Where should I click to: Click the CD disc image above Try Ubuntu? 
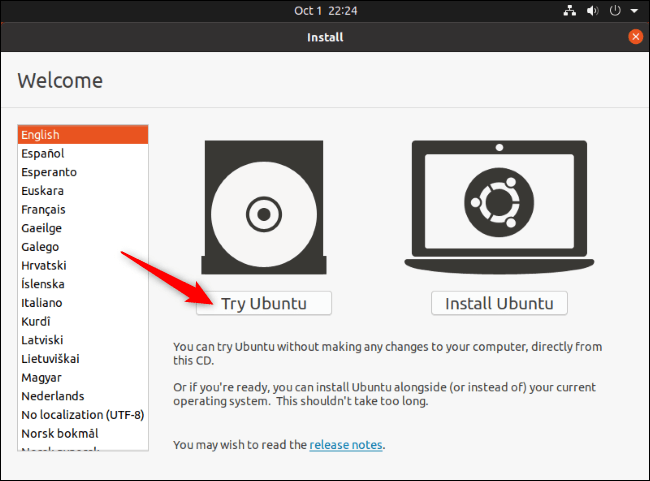264,207
